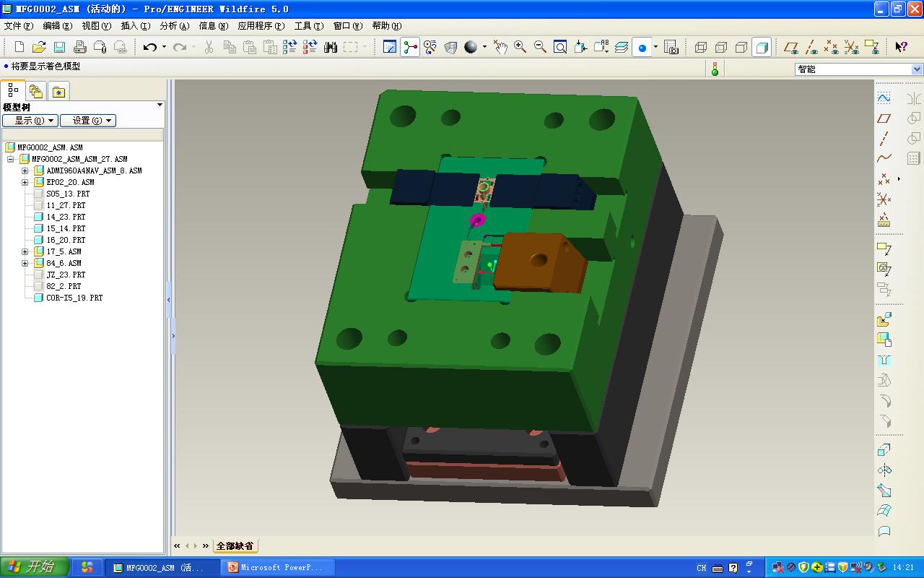The image size is (924, 578).
Task: Select the shaded sphere appearance swatch
Action: 471,47
